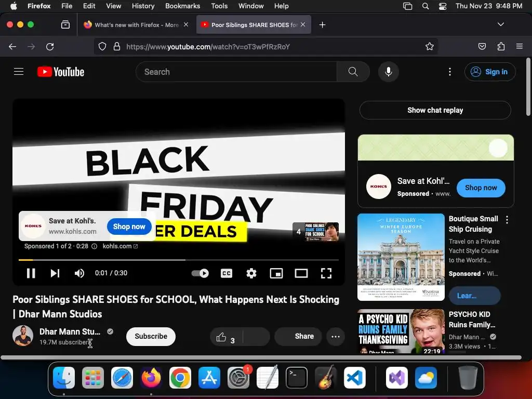Viewport: 532px width, 399px height.
Task: Open the Bookmarks menu
Action: [x=182, y=6]
